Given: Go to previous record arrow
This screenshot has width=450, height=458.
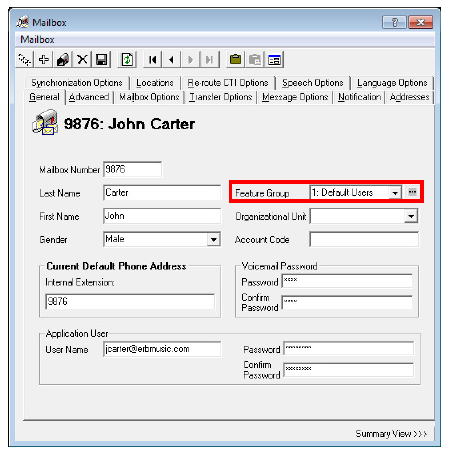Looking at the screenshot, I should click(172, 60).
